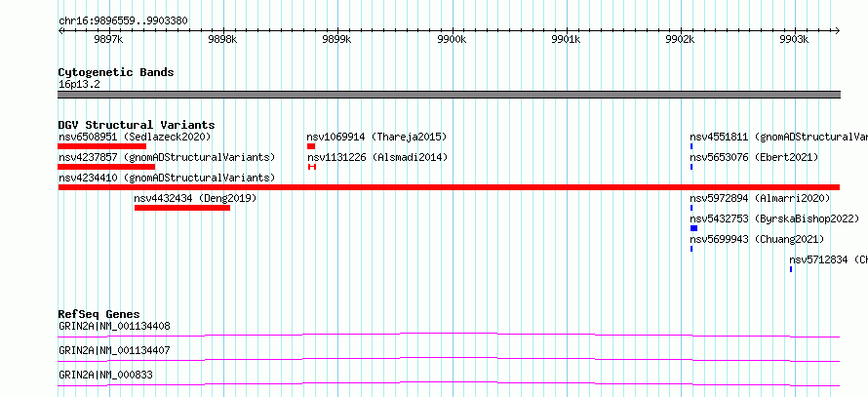Viewport: 868px width, 397px height.
Task: Select the red H-shaped glyph under nsv1131226
Action: click(x=312, y=167)
